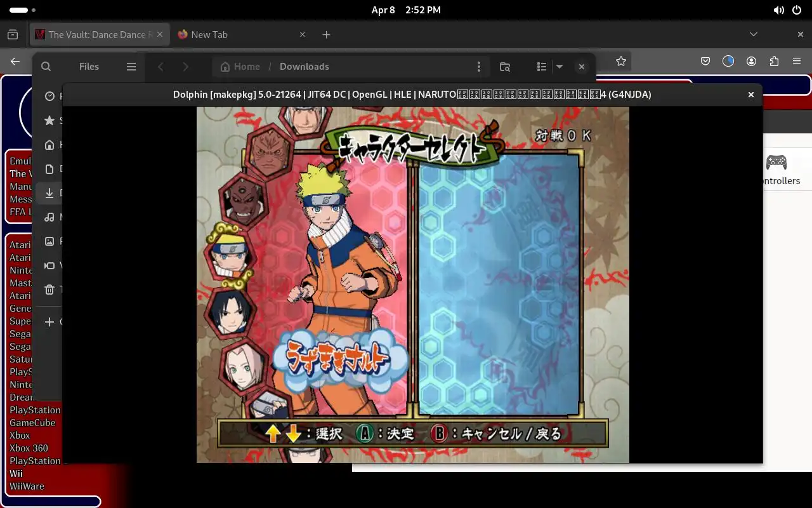This screenshot has height=508, width=812.
Task: Expand the list all tabs chevron in Firefox
Action: (x=754, y=34)
